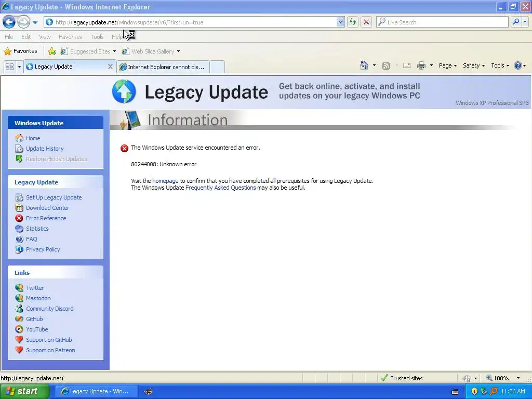Screen dimensions: 532x399
Task: Print the page with the printer icon
Action: pyautogui.click(x=421, y=65)
